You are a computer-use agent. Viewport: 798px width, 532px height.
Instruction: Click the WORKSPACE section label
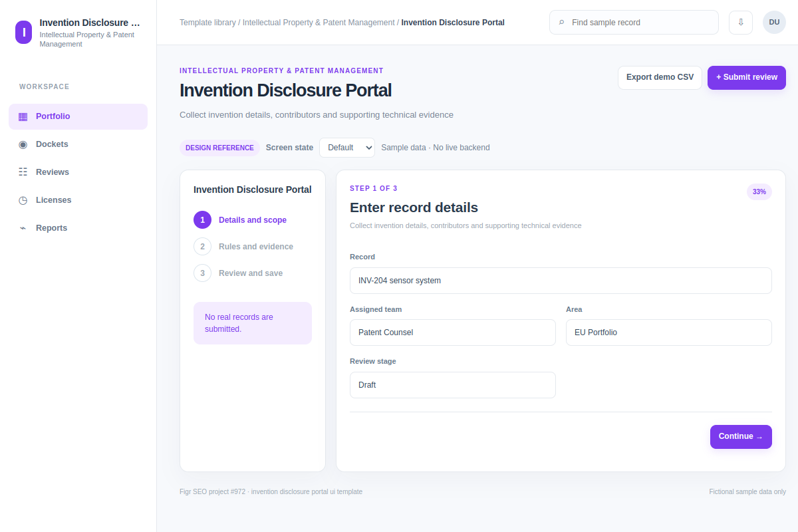[x=45, y=87]
